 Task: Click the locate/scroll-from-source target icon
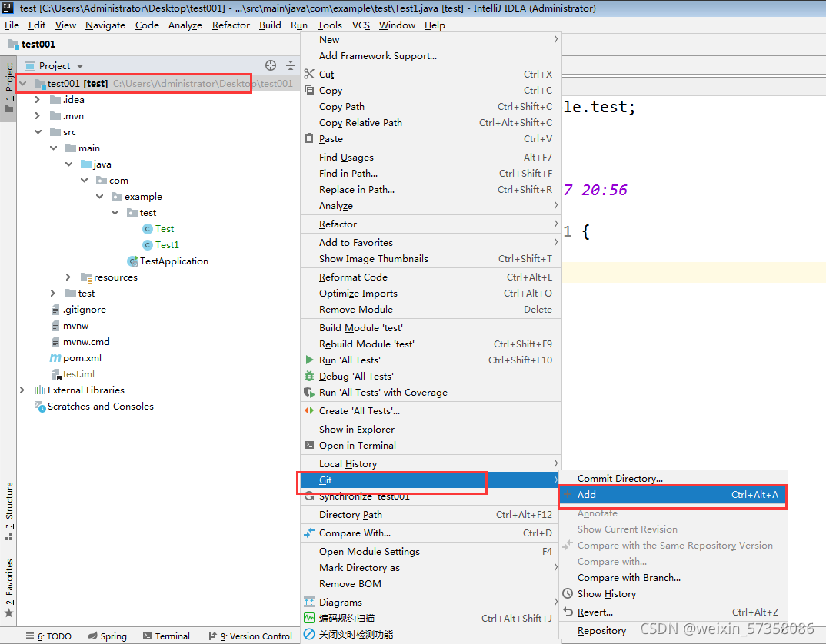270,65
